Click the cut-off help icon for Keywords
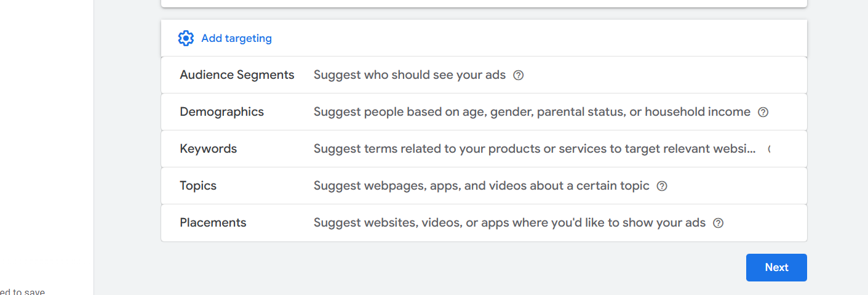The width and height of the screenshot is (868, 295). click(769, 149)
